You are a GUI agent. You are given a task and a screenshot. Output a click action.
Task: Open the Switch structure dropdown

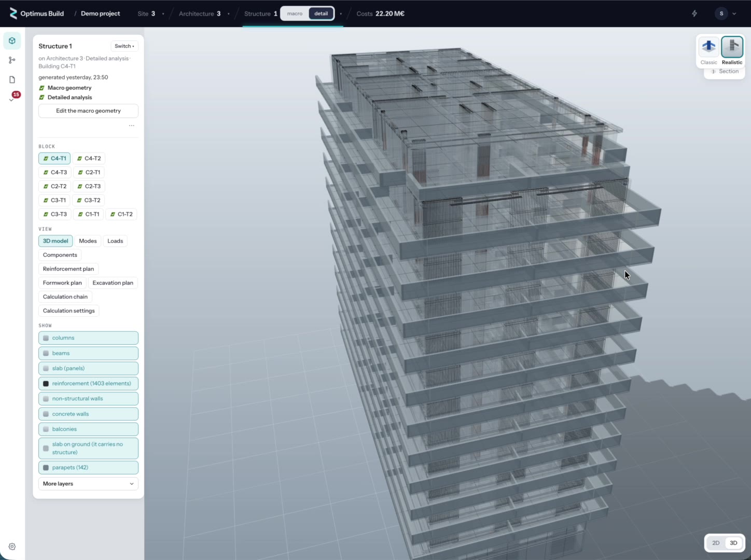coord(124,46)
